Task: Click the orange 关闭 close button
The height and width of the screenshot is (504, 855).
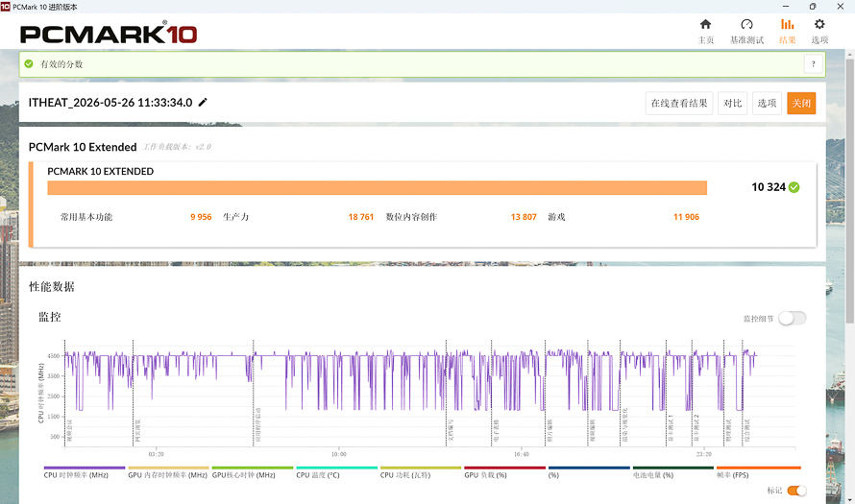Action: [x=801, y=103]
